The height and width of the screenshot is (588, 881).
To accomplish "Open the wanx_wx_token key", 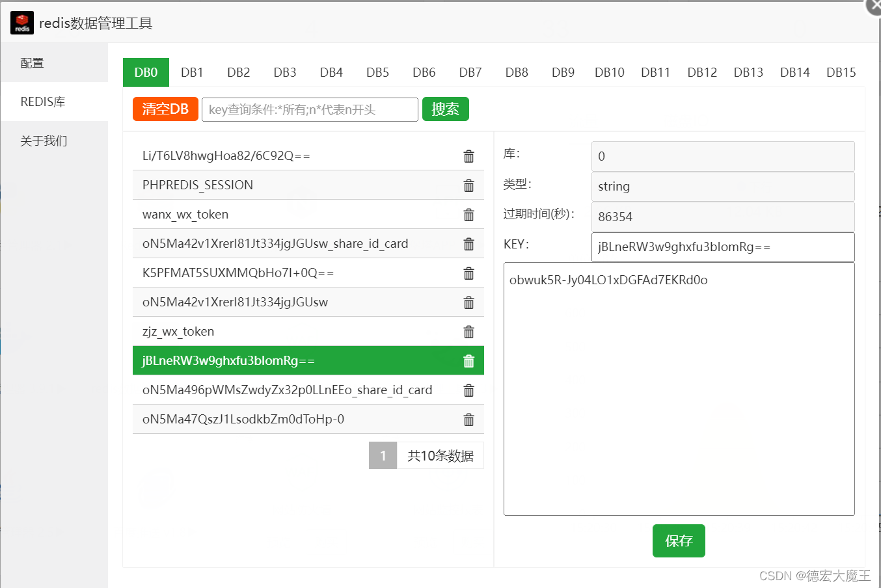I will coord(308,215).
